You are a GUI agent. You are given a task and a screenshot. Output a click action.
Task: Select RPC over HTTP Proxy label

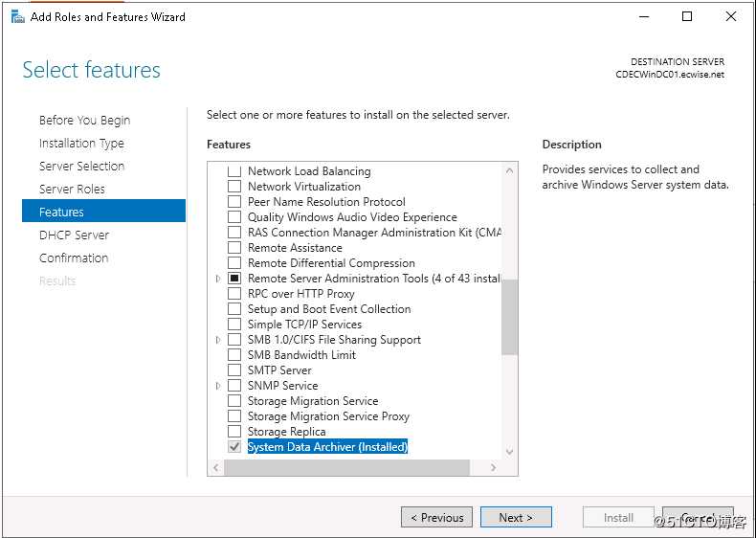(301, 294)
